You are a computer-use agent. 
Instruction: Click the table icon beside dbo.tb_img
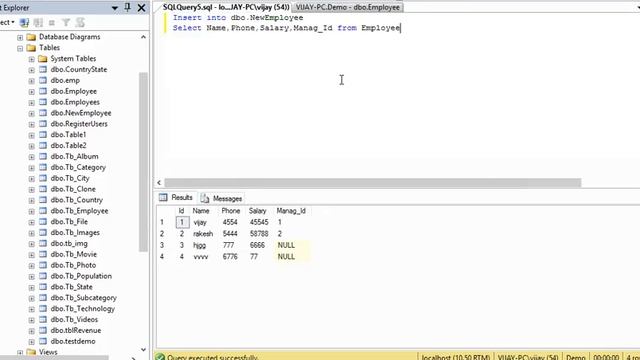[43, 243]
